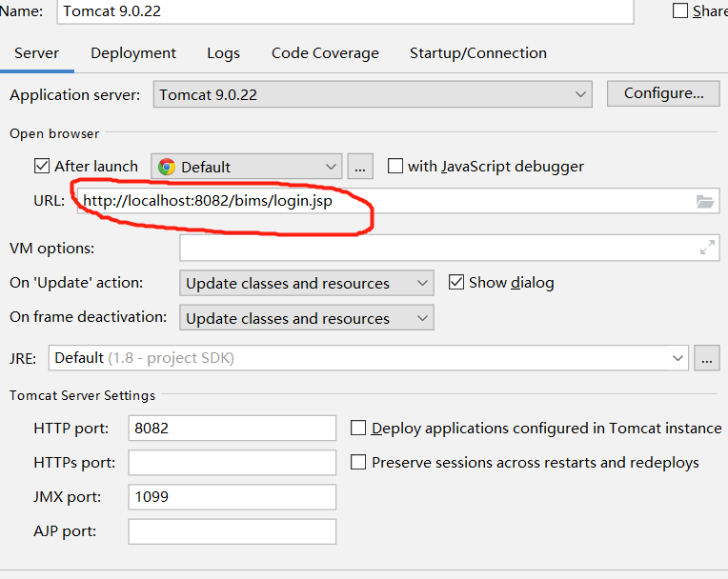Click the VM options input field
This screenshot has width=728, height=579.
(450, 248)
